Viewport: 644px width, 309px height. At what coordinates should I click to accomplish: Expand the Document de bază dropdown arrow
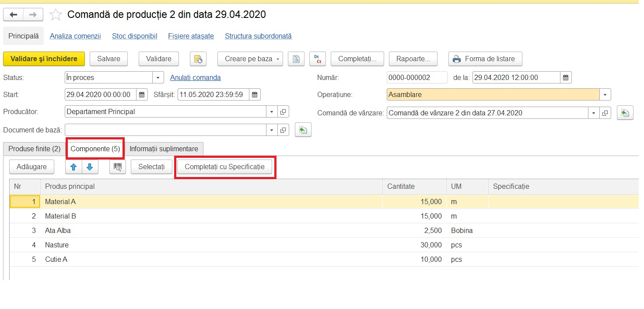272,130
